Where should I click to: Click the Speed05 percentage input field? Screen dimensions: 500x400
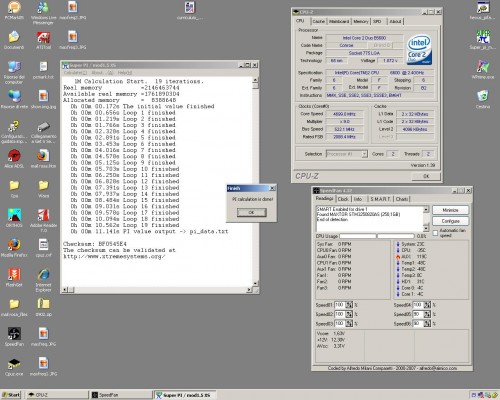point(418,314)
